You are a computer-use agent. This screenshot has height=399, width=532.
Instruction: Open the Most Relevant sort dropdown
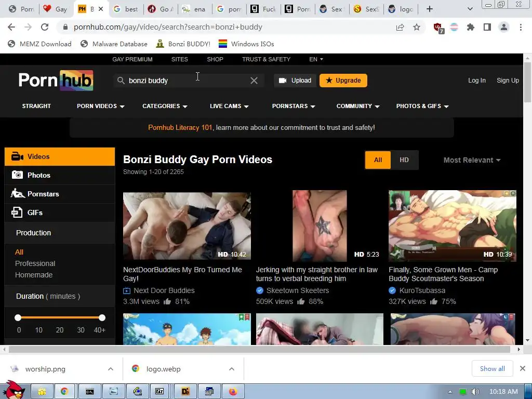pos(472,160)
